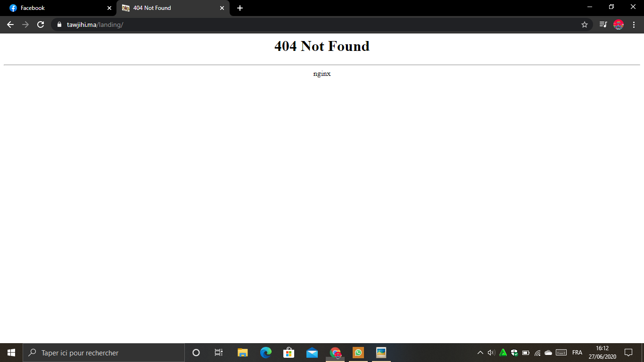Open a new browser tab
644x362 pixels.
tap(240, 8)
